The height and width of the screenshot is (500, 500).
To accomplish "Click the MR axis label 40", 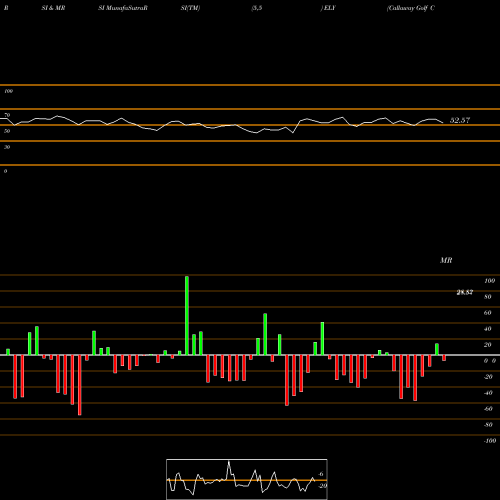I will tap(488, 329).
